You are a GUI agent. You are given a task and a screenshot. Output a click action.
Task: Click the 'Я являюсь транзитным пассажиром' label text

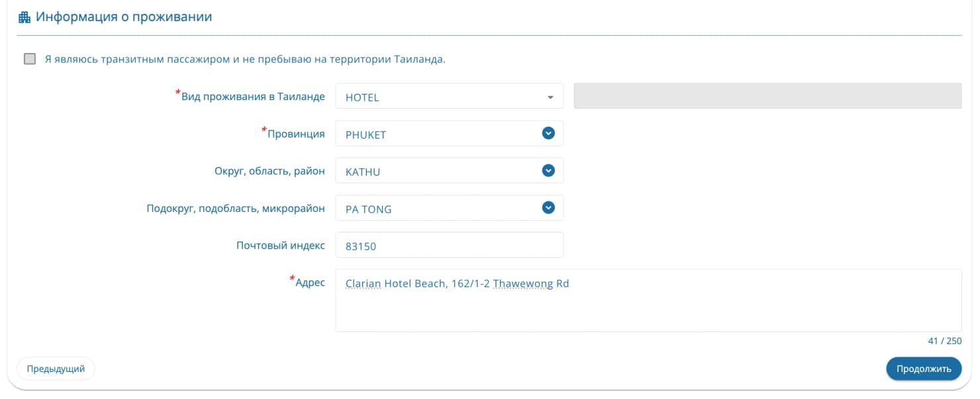pos(245,59)
